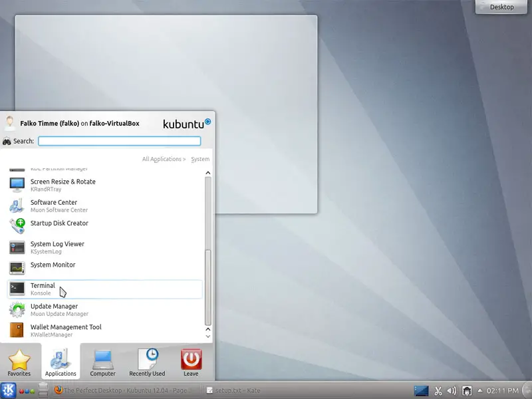Screen dimensions: 532x399
Task: Show the Recently Used tab
Action: click(147, 362)
